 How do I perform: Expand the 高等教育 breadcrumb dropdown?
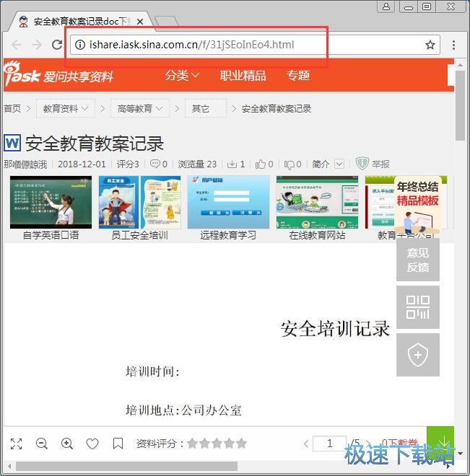tap(141, 109)
